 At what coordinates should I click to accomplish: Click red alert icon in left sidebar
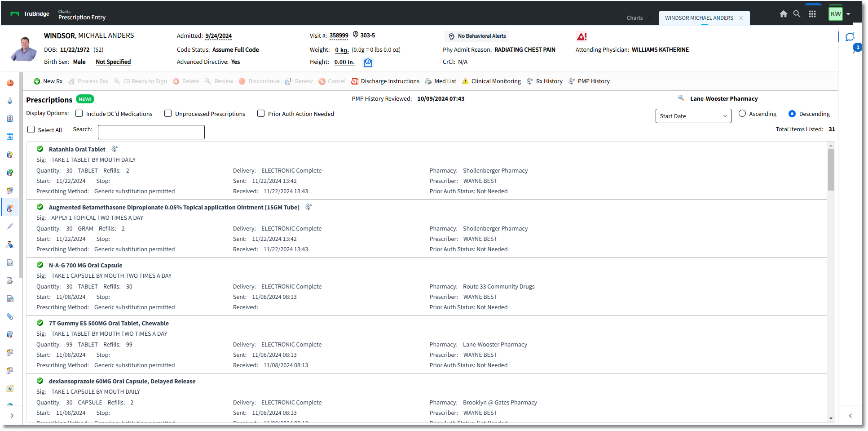point(10,83)
